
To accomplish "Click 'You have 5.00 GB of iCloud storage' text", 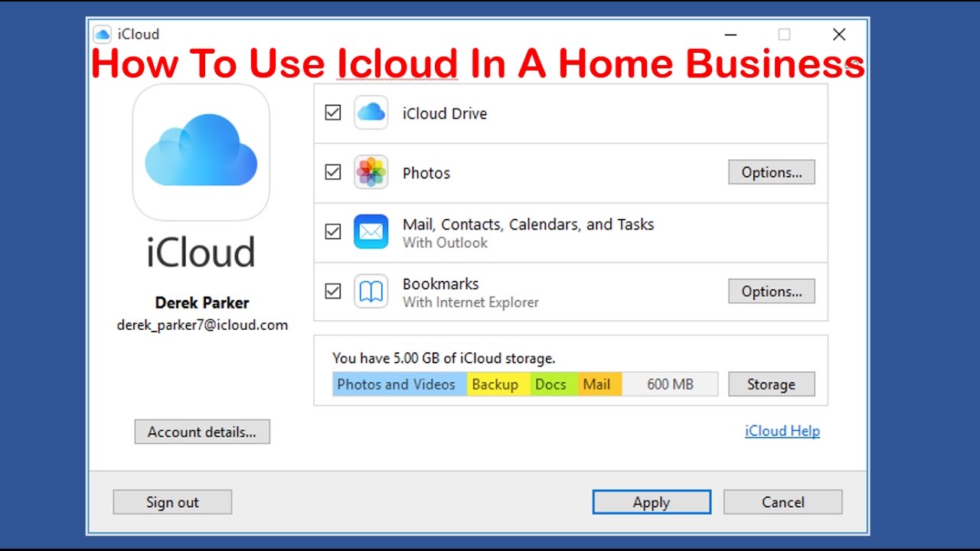I will [x=444, y=357].
